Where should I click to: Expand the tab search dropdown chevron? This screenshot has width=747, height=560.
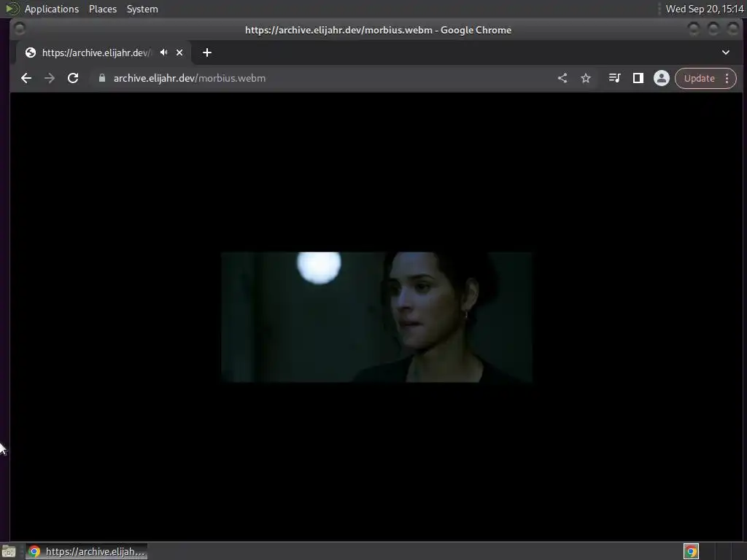coord(726,52)
